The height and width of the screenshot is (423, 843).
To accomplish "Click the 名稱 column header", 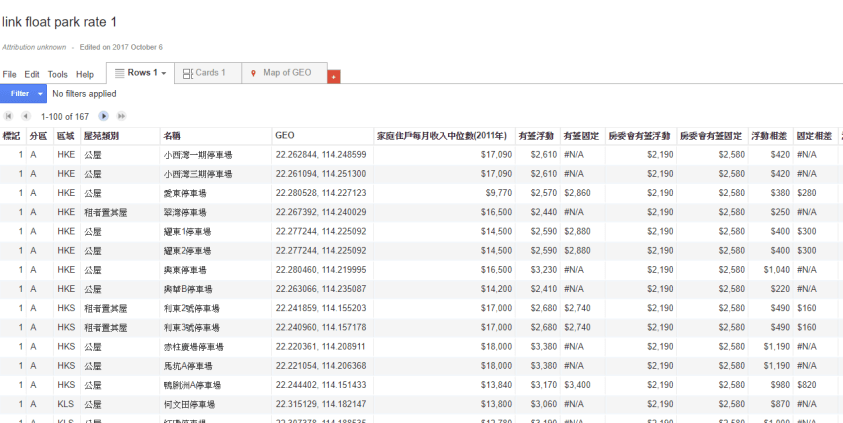I will [x=173, y=135].
